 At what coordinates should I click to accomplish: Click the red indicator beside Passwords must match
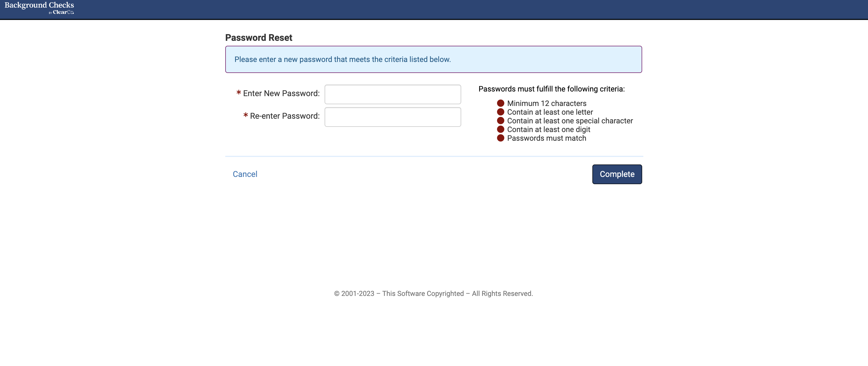coord(500,138)
